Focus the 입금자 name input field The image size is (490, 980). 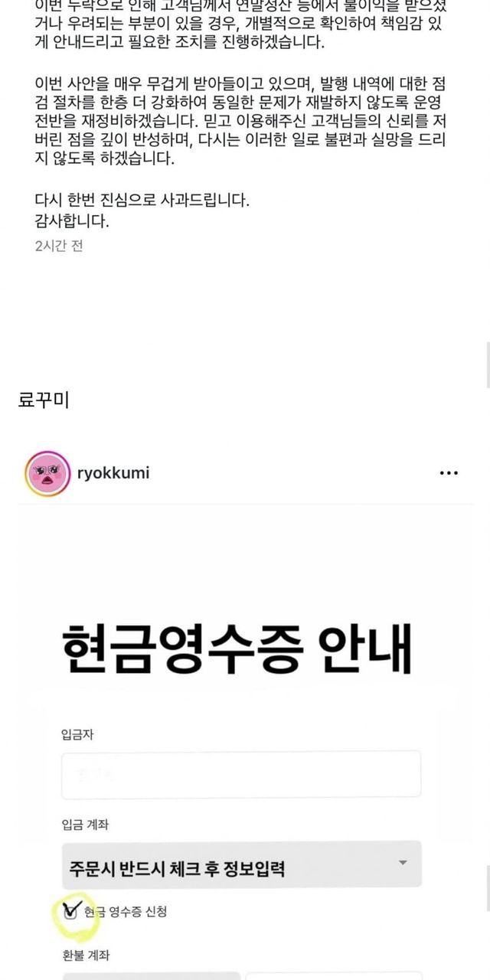coord(241,773)
